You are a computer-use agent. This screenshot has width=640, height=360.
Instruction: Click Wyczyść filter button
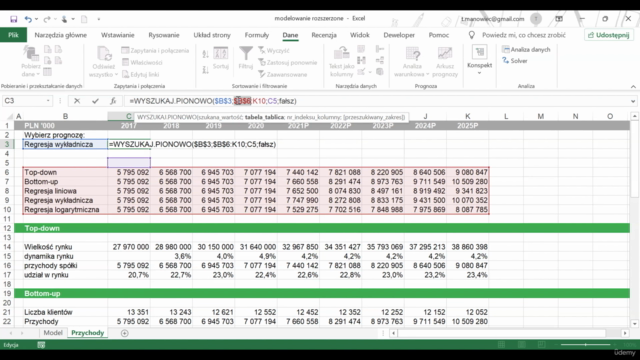tap(274, 51)
